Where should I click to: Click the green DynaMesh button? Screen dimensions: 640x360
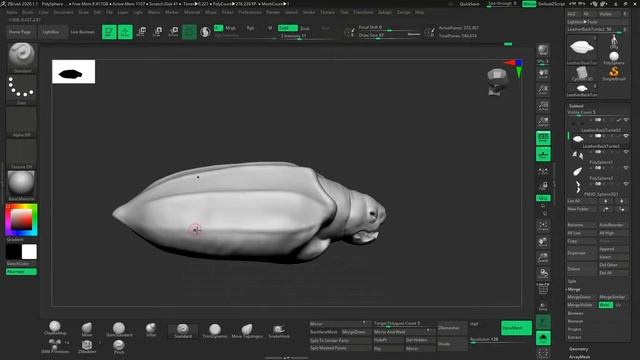[516, 328]
